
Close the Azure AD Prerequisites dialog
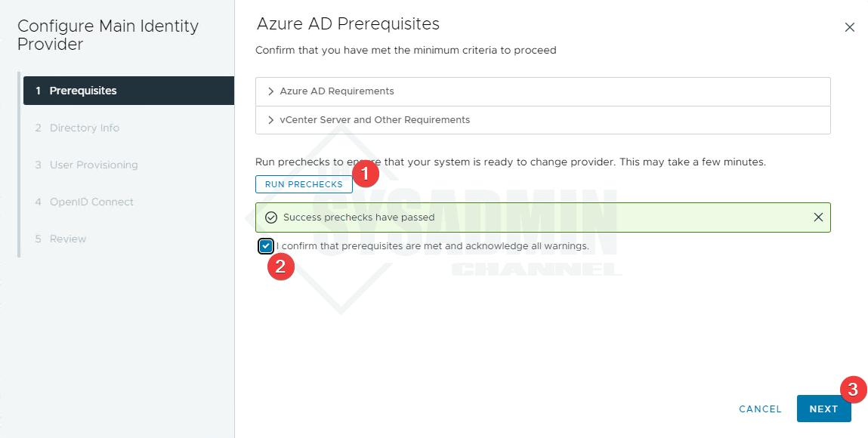850,27
